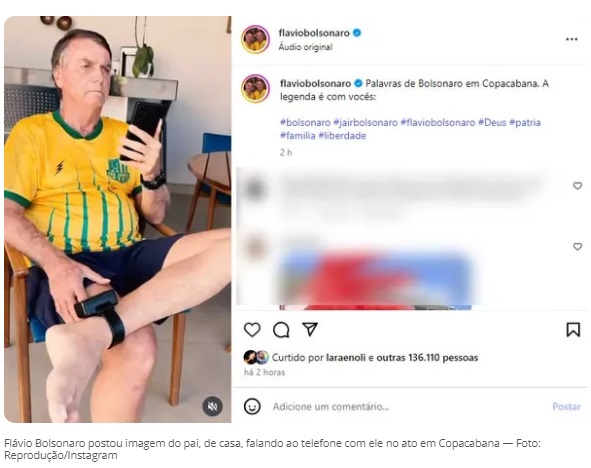Follow the #jairbolsonaro hashtag
The image size is (591, 468).
(366, 122)
